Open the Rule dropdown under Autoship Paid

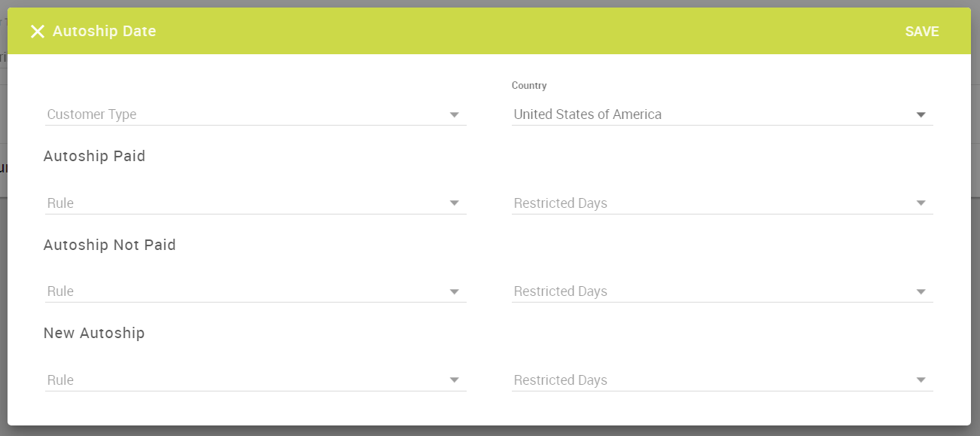tap(241, 203)
